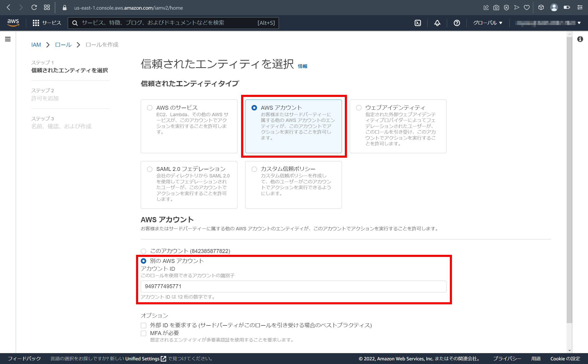Enable the MFA が必要 checkbox
Screen dimensions: 588x364
143,333
